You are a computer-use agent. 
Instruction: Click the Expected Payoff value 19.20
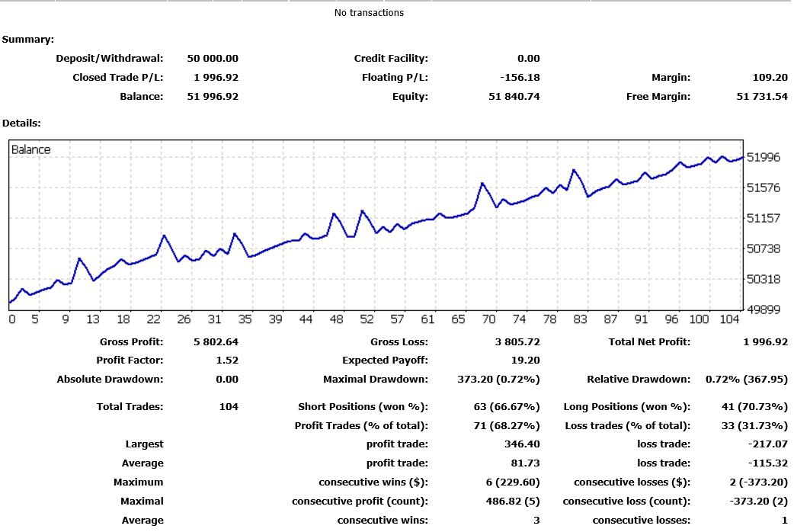coord(525,361)
